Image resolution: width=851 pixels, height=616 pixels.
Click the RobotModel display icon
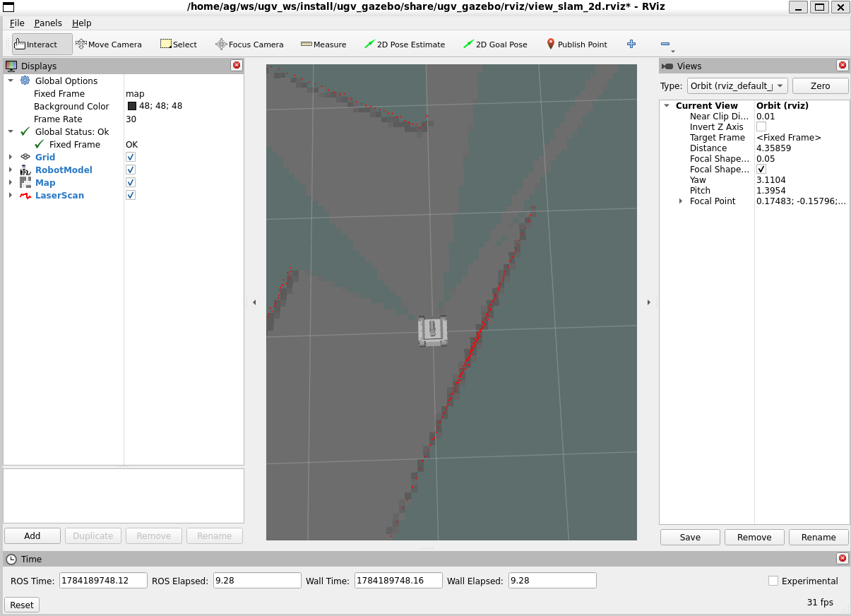25,170
